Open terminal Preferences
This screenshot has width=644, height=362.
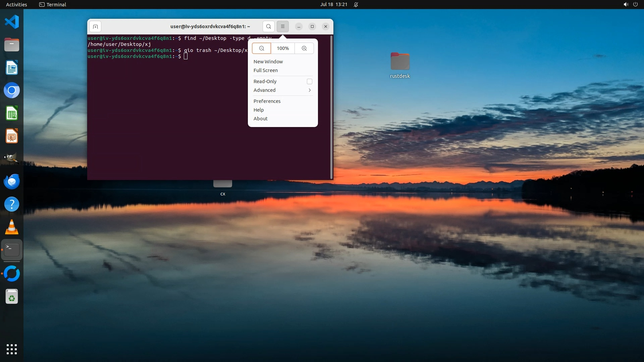click(267, 101)
